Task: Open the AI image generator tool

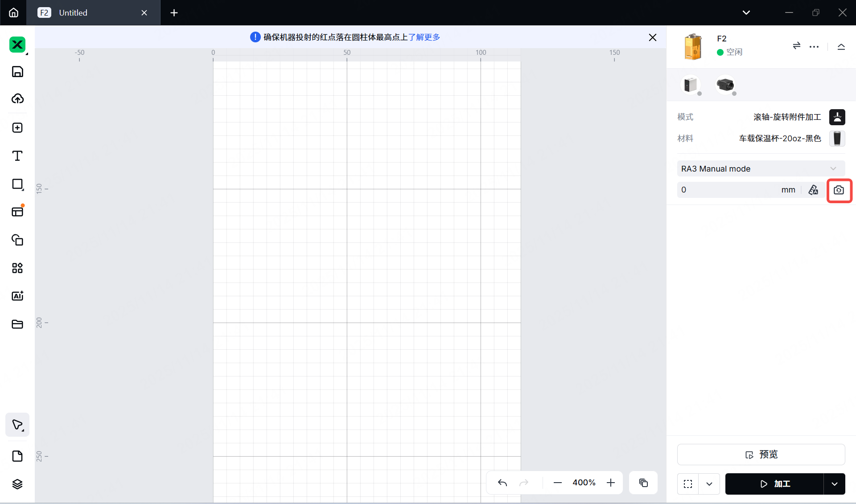Action: tap(17, 296)
